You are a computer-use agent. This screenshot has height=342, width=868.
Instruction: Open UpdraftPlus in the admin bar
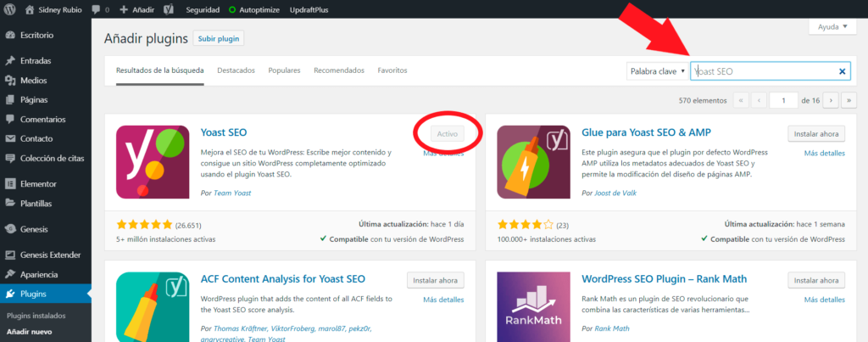click(x=309, y=10)
